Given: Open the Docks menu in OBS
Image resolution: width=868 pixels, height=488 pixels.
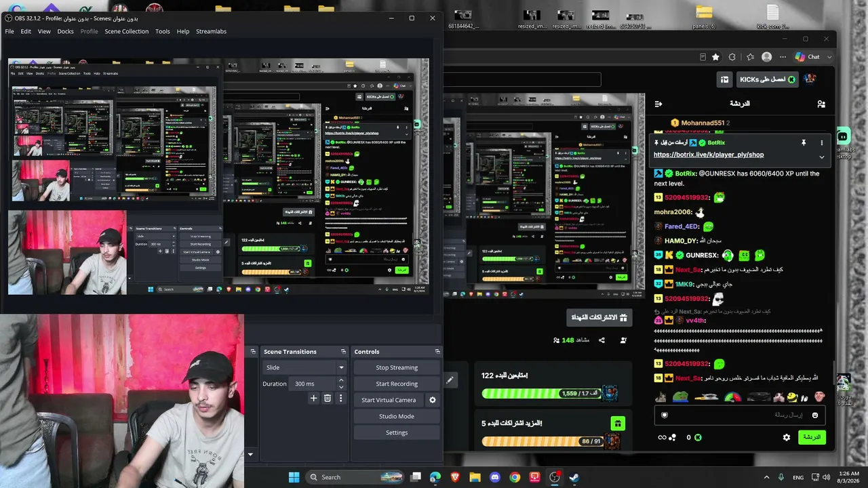Looking at the screenshot, I should click(65, 31).
